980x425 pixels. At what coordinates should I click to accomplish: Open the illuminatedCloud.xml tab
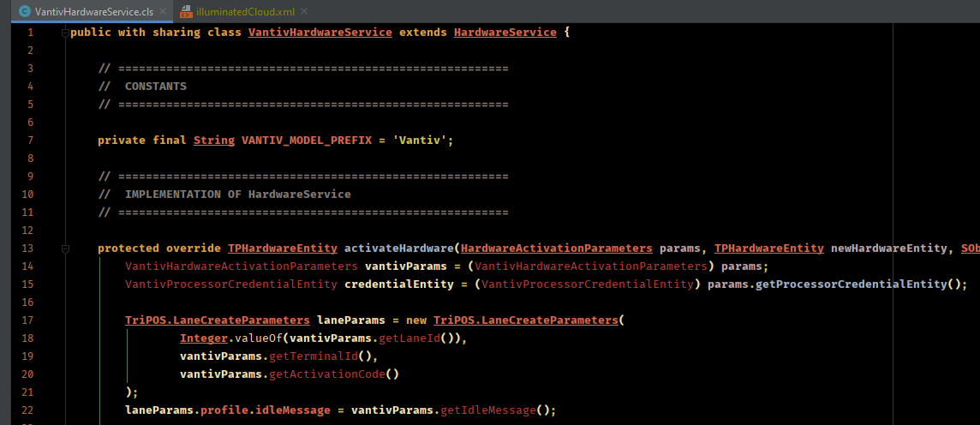pos(244,11)
